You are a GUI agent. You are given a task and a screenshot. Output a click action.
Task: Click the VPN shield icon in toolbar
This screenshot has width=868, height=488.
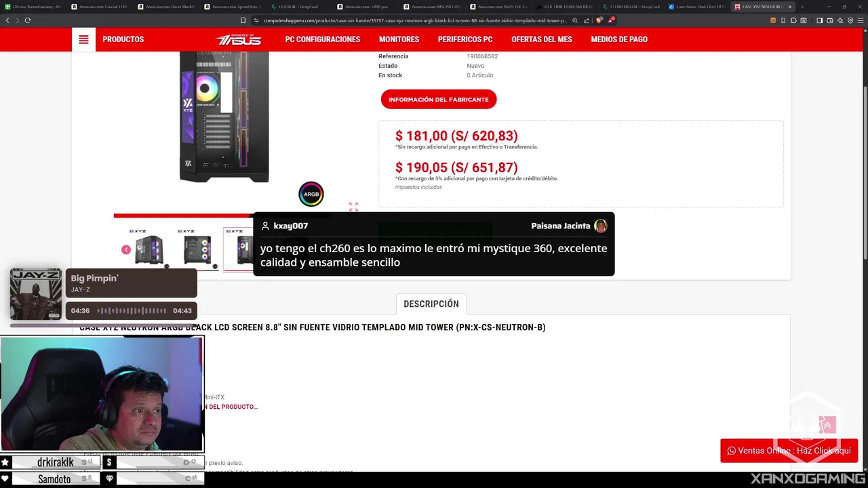[x=850, y=20]
